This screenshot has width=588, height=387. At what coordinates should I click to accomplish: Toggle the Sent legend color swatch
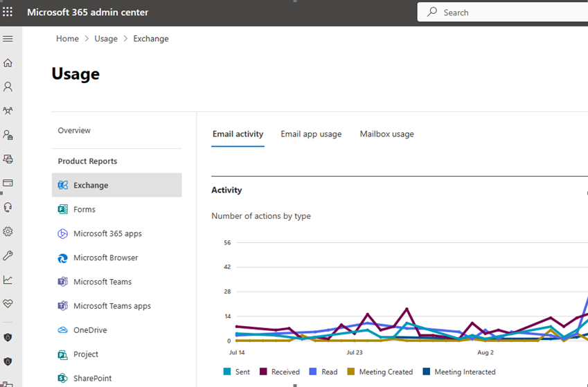point(227,372)
